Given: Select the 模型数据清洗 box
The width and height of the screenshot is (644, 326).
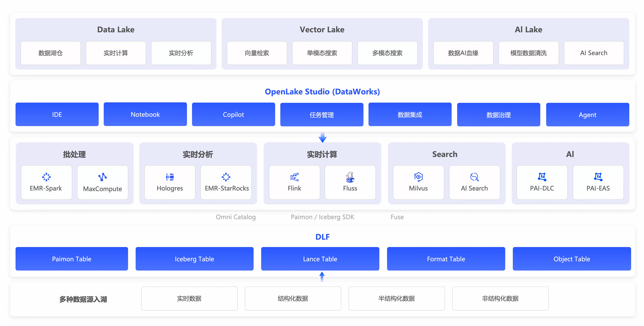Looking at the screenshot, I should tap(528, 53).
